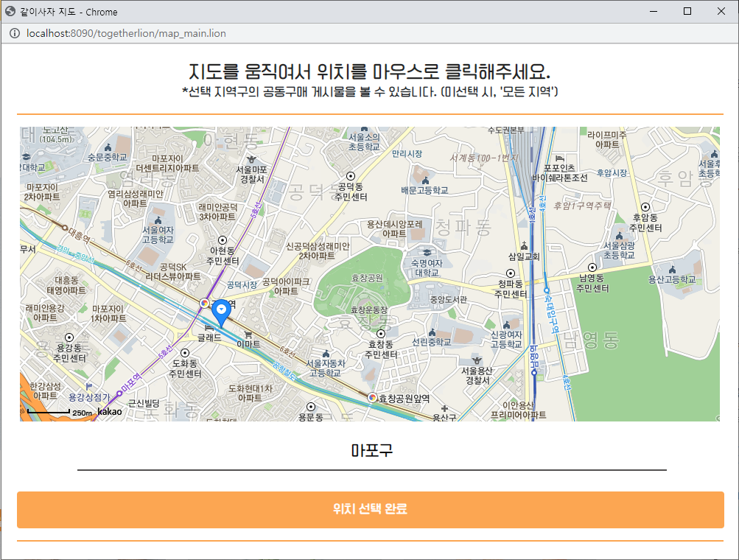Click the 서울용산 경찰서 police icon
This screenshot has height=560, width=739.
pyautogui.click(x=477, y=360)
